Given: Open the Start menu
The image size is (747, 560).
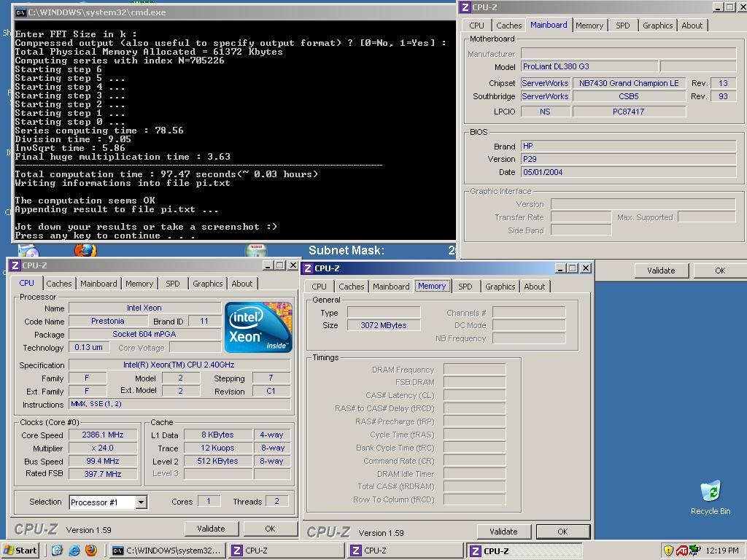Looking at the screenshot, I should tap(20, 551).
